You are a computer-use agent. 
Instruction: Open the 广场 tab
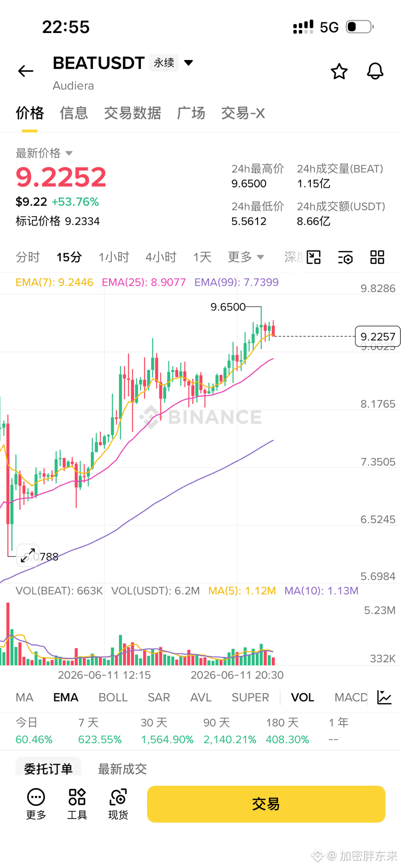[191, 113]
